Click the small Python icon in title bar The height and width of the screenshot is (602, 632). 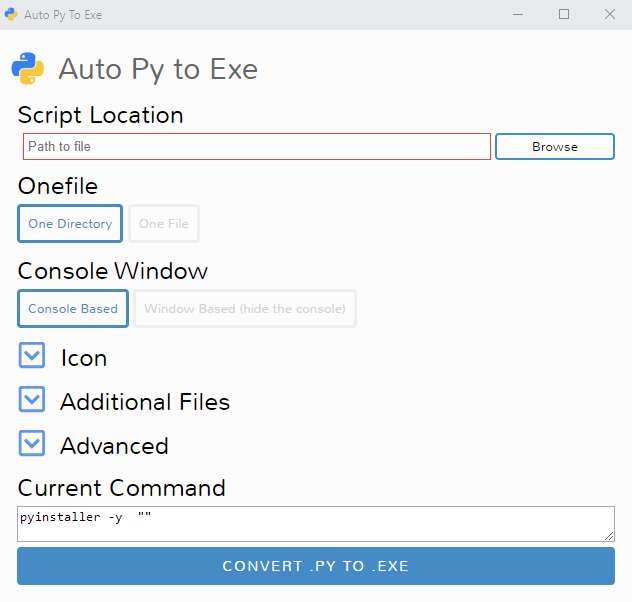(x=11, y=15)
